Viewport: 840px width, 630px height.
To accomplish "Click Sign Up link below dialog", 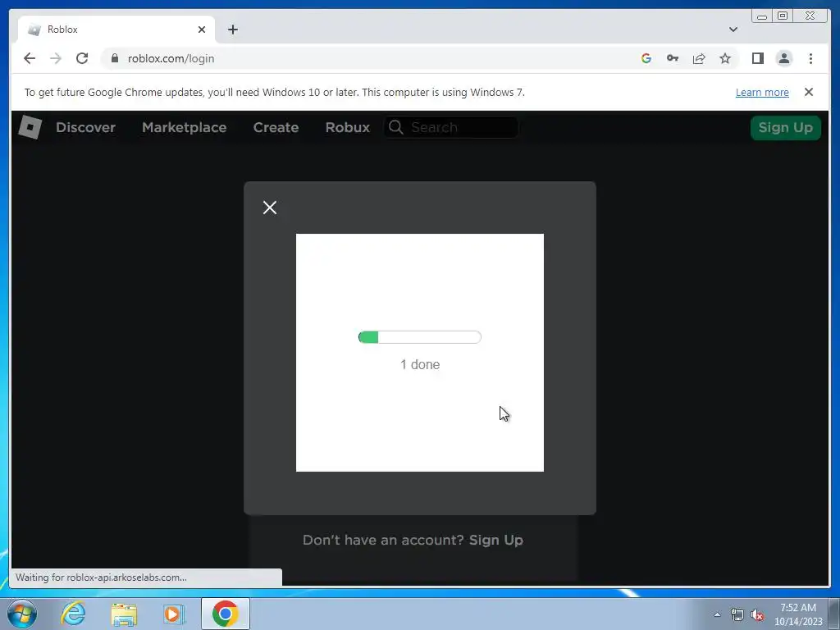I will pos(496,540).
